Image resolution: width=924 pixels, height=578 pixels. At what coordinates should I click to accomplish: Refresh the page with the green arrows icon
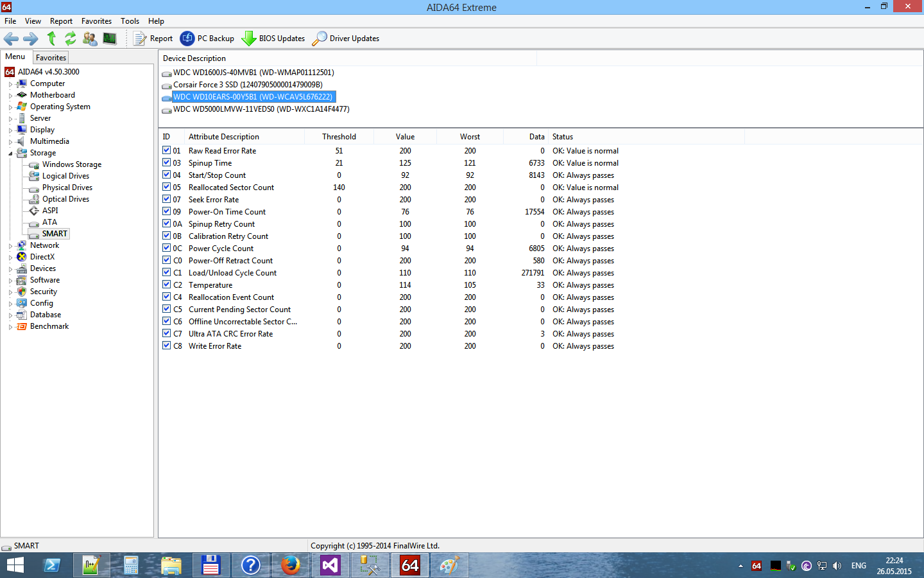coord(71,39)
